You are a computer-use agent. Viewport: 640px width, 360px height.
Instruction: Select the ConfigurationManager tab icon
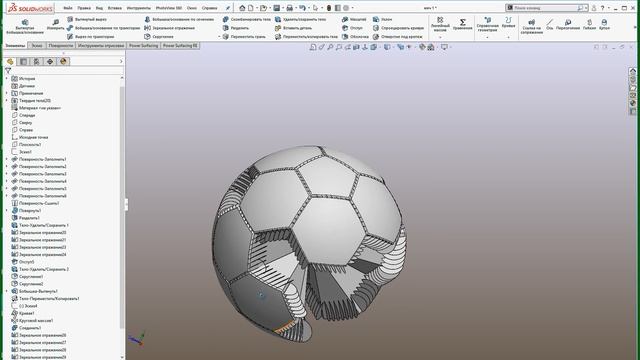(36, 62)
